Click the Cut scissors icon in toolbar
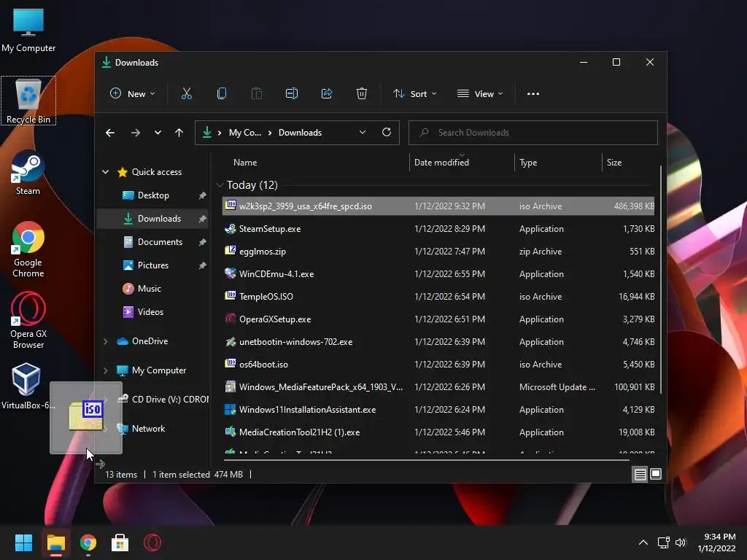 click(186, 94)
